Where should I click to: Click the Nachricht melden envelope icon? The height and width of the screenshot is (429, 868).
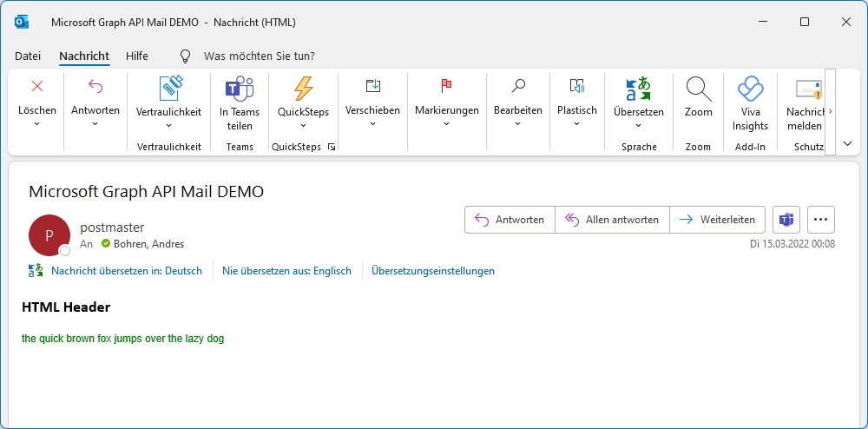click(x=809, y=89)
